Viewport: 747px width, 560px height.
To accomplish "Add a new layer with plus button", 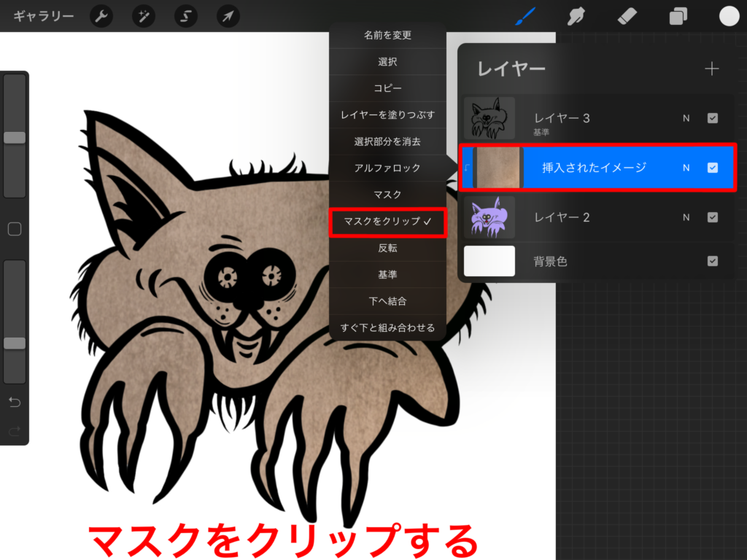I will [712, 69].
